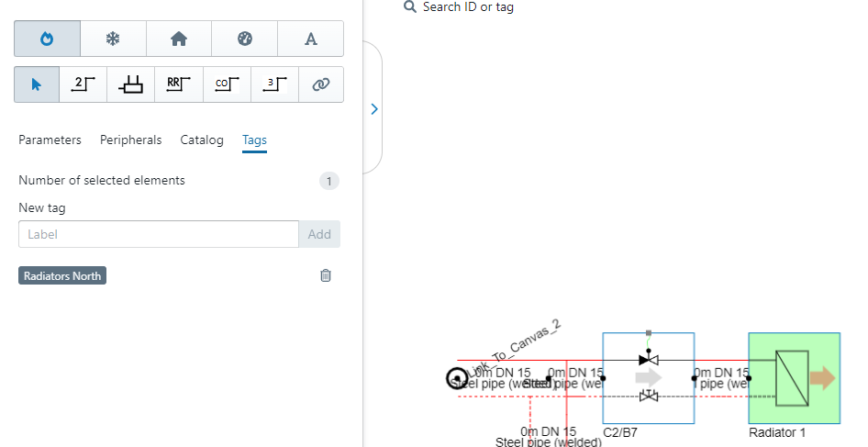Choose the 3-pipe circuit tool
868x447 pixels.
pyautogui.click(x=273, y=84)
